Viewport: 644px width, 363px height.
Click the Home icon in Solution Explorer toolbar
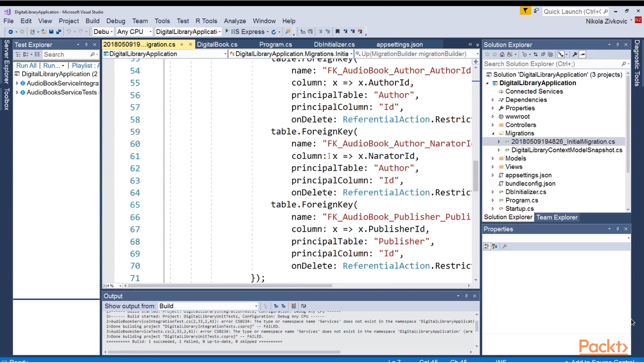point(502,54)
